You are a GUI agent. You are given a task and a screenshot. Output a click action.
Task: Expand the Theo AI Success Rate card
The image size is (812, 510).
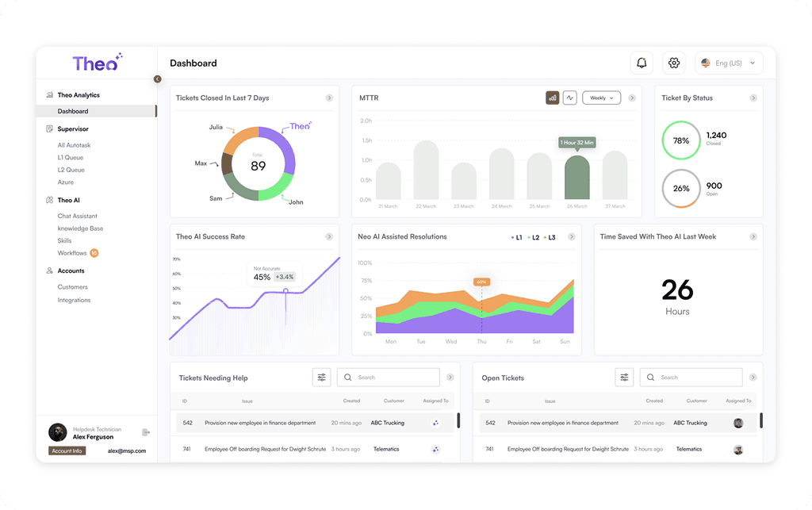pos(329,236)
